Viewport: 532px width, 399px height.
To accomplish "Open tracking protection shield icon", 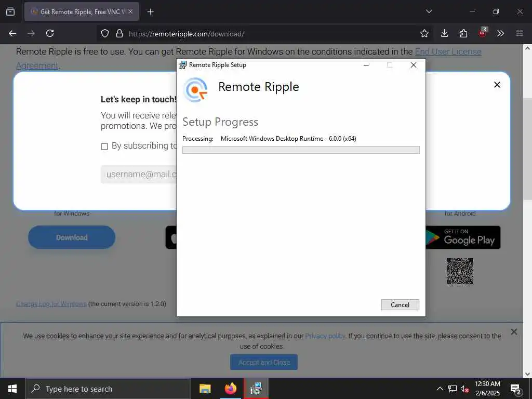I will point(105,33).
